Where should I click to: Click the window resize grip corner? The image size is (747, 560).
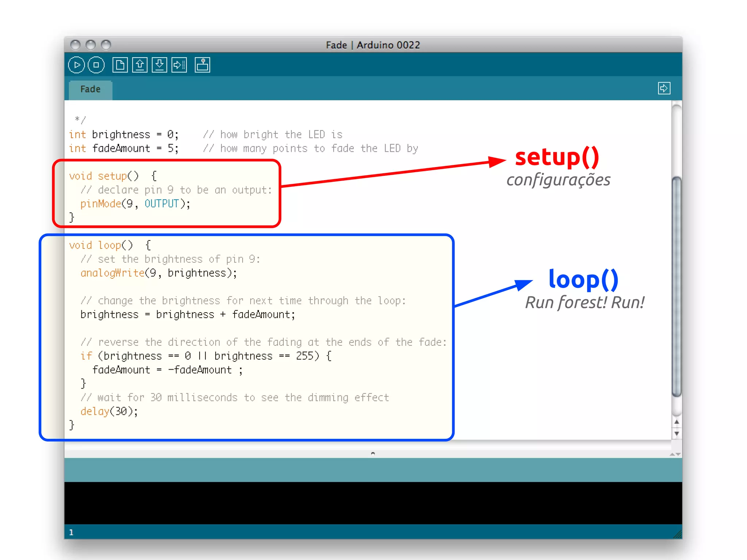pos(678,534)
